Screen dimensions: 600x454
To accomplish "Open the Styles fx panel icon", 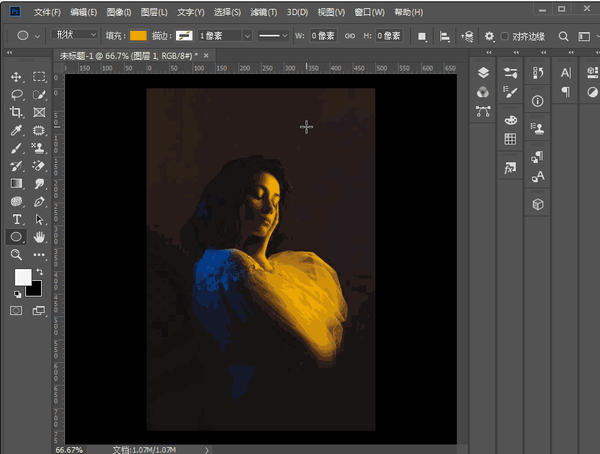I will click(x=510, y=168).
